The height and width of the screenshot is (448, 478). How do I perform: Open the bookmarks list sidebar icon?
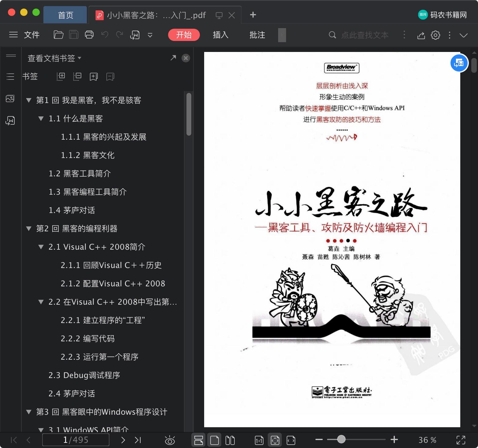point(10,76)
